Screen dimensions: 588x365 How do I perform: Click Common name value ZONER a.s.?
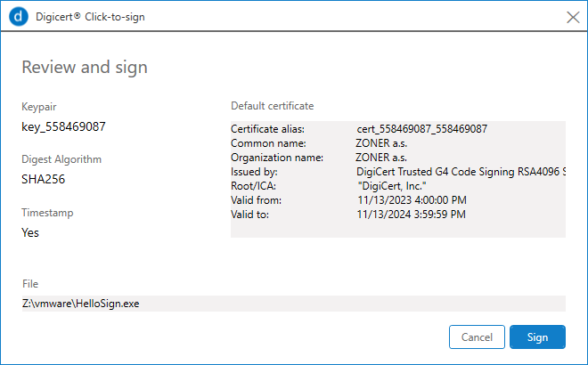(x=381, y=143)
